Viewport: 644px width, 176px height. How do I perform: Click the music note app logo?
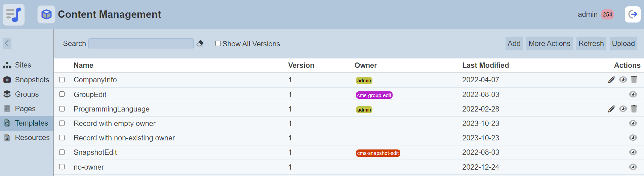14,14
